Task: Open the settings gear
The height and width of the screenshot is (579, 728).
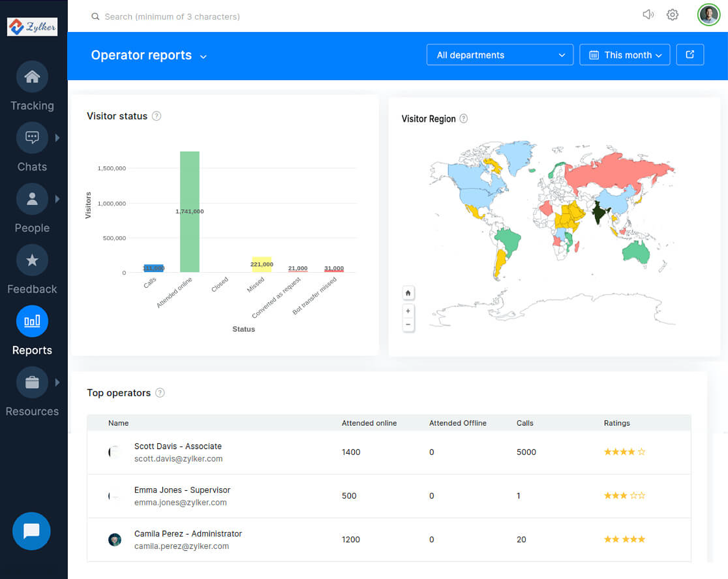Action: 672,15
